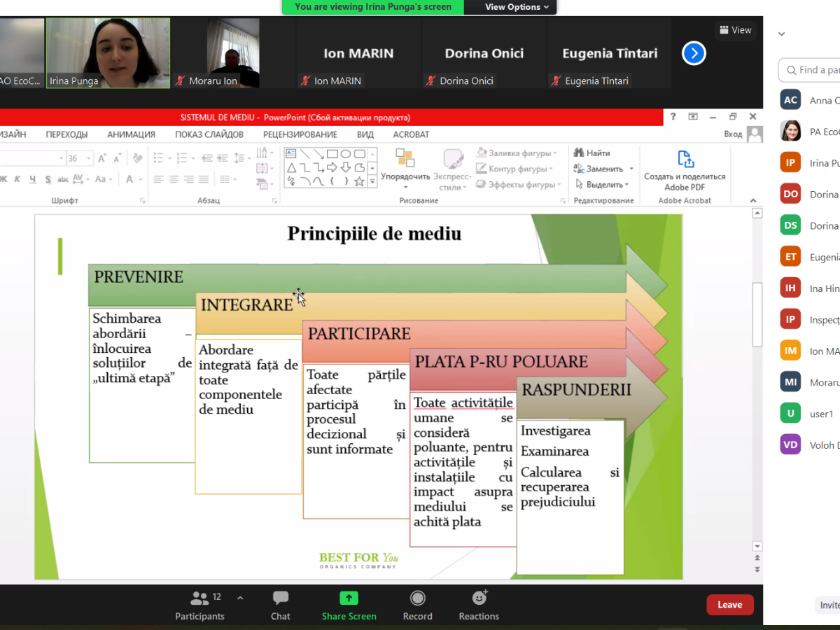Click Вход sign-in link in PowerPoint
The height and width of the screenshot is (630, 840).
[x=733, y=134]
